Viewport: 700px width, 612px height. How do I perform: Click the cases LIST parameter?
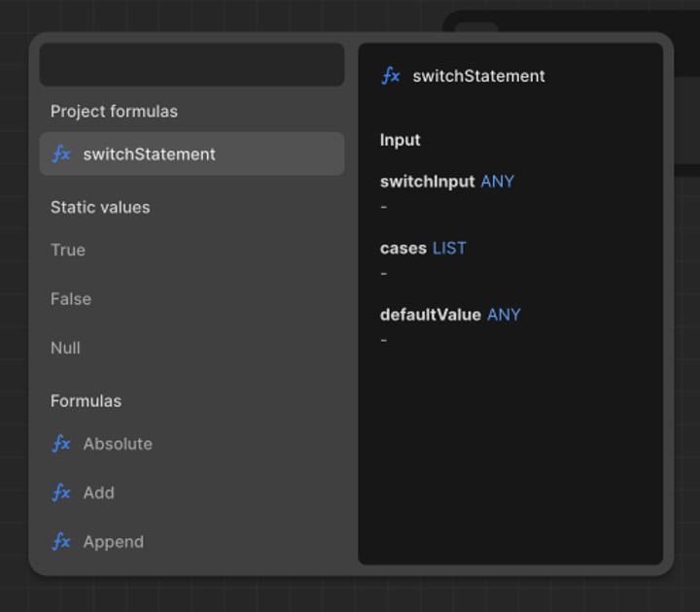coord(423,248)
